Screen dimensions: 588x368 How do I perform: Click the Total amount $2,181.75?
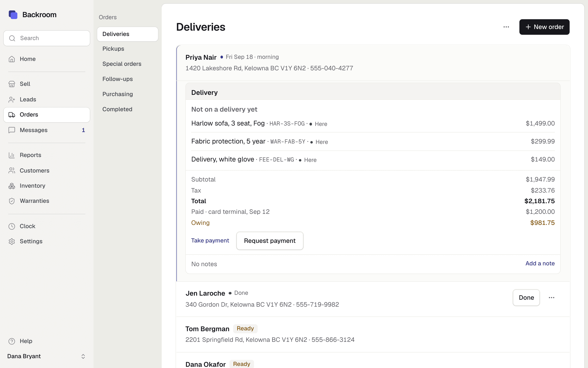[539, 201]
